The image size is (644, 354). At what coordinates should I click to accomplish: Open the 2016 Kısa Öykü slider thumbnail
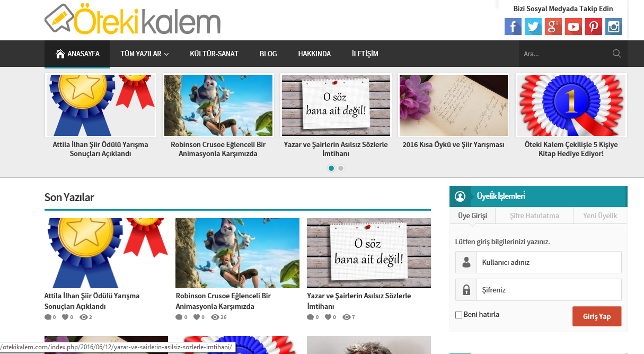[x=453, y=105]
